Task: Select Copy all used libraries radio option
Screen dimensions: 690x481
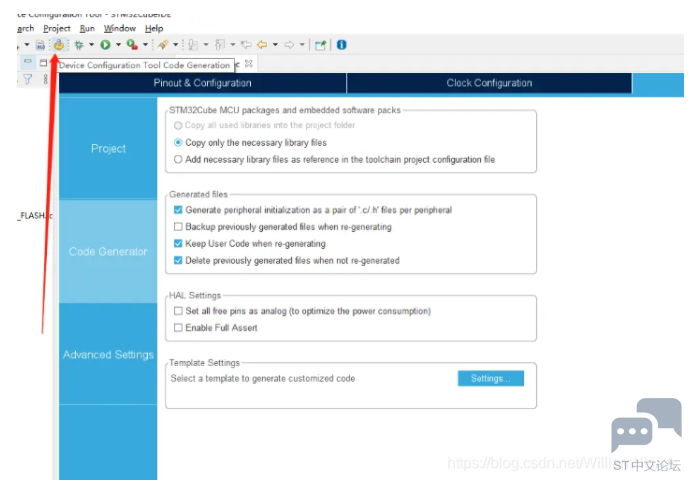Action: pyautogui.click(x=178, y=125)
